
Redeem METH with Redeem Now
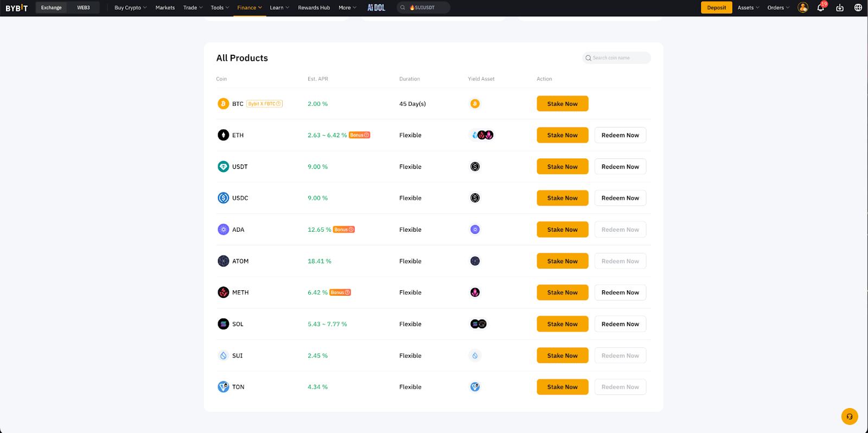(x=621, y=292)
